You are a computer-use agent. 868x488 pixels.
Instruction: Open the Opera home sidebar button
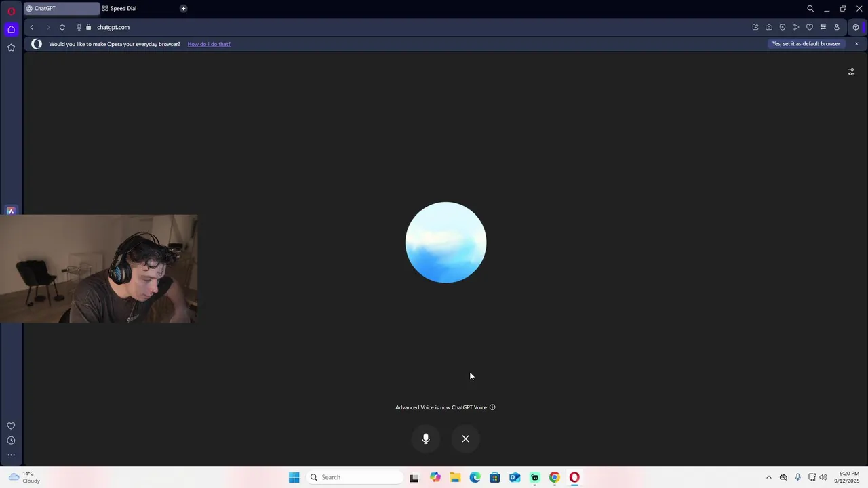pos(11,29)
